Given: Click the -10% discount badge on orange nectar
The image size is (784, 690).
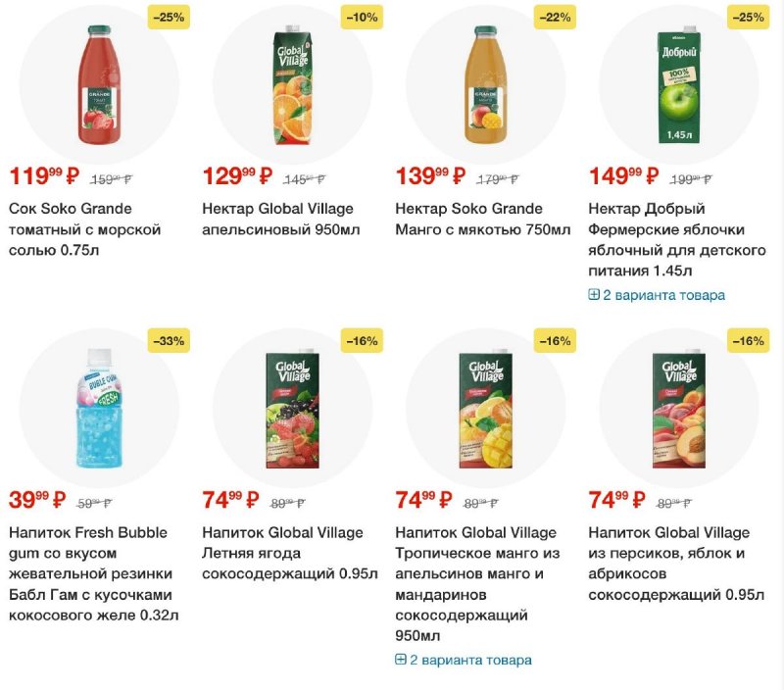Looking at the screenshot, I should [362, 18].
